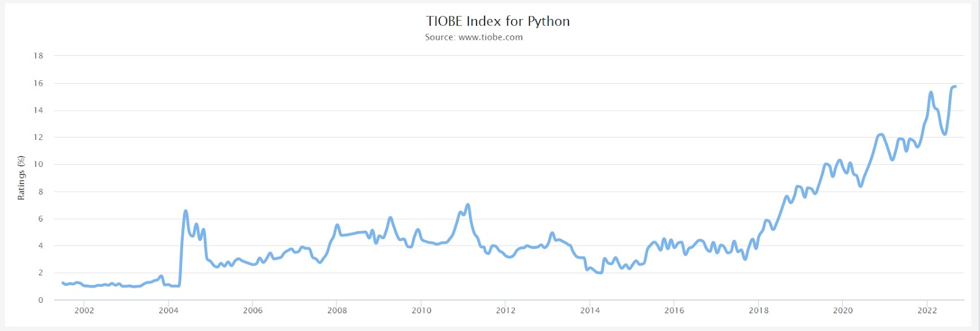This screenshot has width=980, height=331.
Task: Select the 2004 x-axis year label
Action: 168,311
